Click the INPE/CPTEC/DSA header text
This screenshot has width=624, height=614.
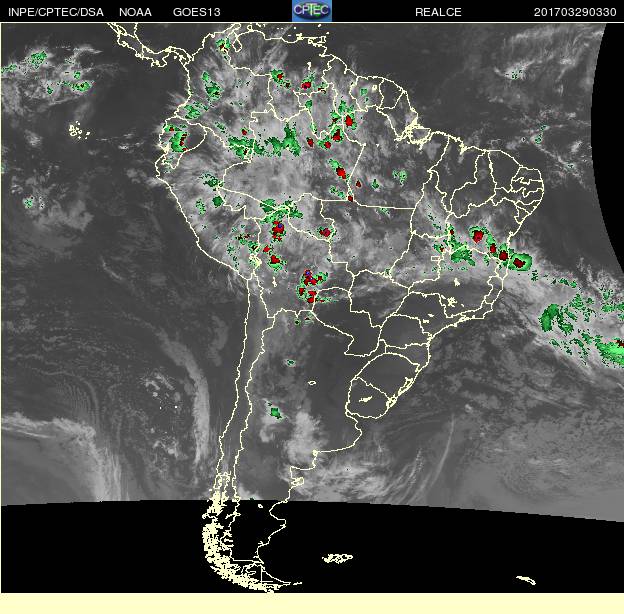tap(56, 12)
